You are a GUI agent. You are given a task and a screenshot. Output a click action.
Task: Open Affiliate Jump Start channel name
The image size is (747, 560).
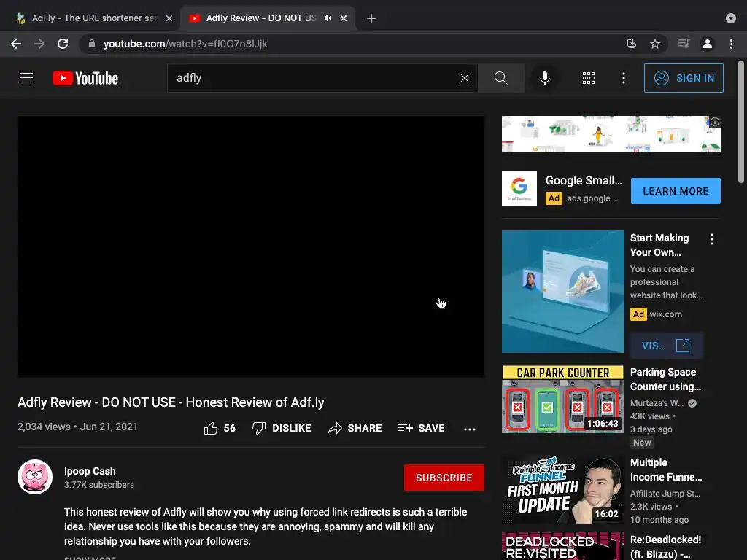point(665,494)
